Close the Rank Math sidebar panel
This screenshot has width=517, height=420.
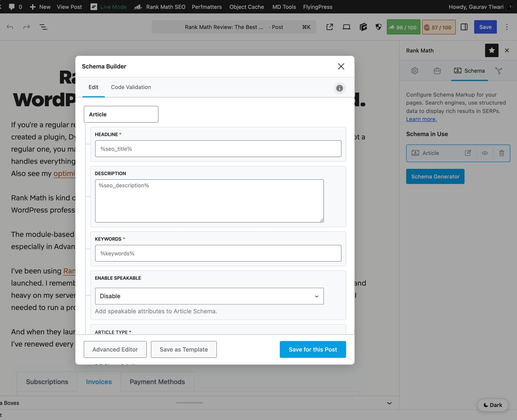(x=507, y=50)
